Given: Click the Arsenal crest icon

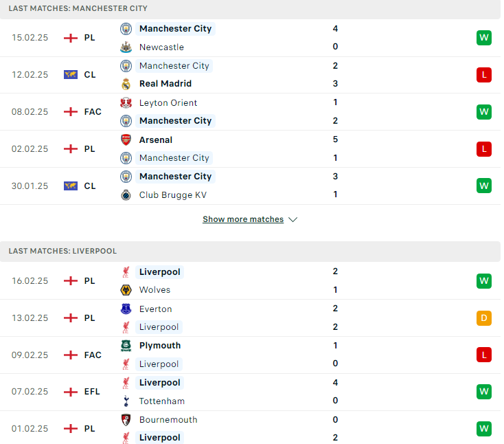Looking at the screenshot, I should click(x=126, y=140).
